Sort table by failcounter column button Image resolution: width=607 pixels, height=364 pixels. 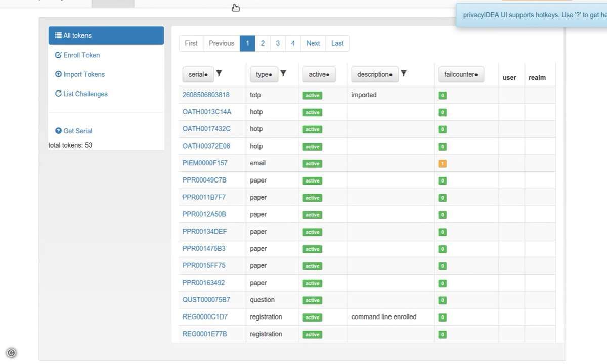(461, 74)
